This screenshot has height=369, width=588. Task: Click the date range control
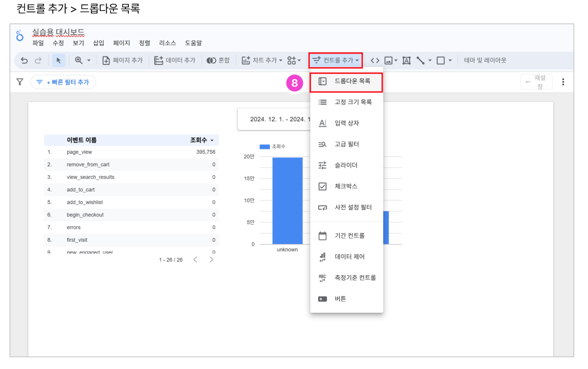(274, 120)
